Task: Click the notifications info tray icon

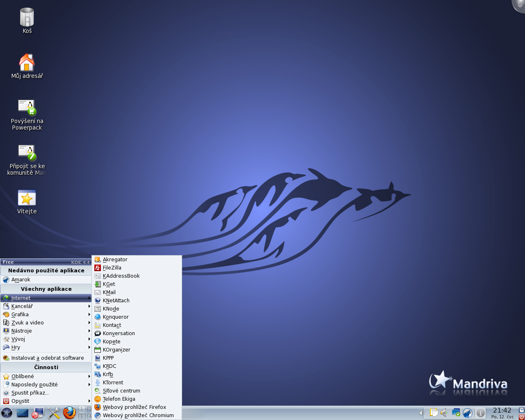Action: click(481, 413)
